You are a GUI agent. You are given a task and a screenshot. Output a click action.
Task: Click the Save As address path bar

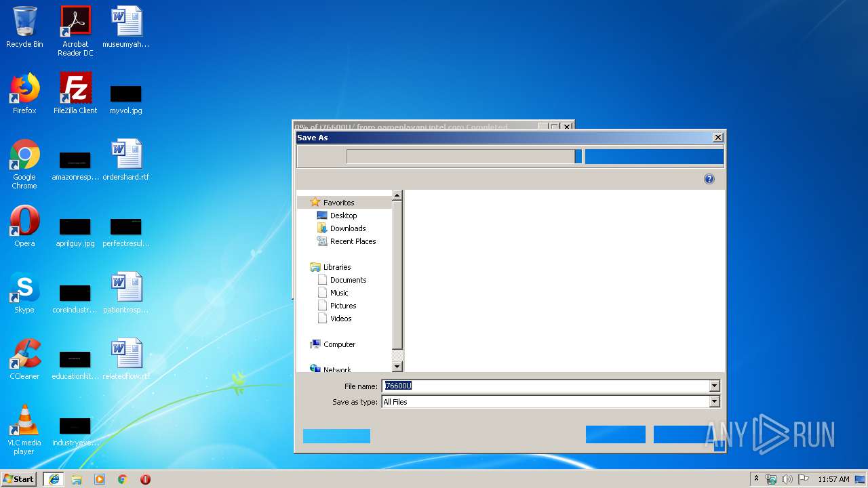tap(460, 157)
